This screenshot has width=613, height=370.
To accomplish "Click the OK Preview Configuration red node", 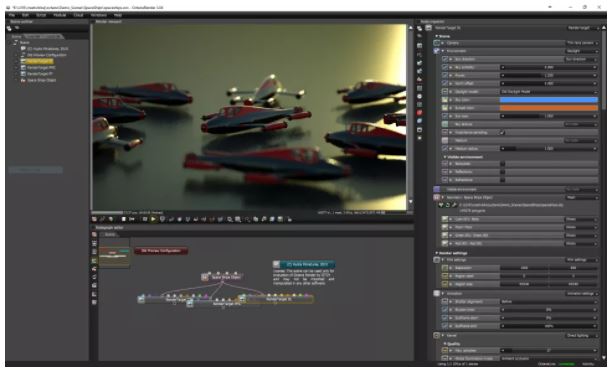I will pos(161,251).
